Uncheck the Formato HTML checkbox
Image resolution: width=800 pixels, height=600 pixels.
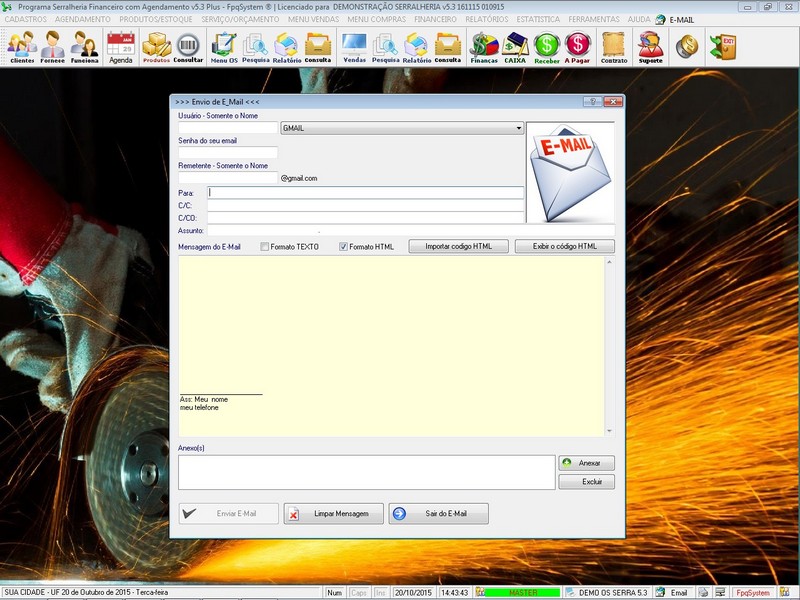343,246
